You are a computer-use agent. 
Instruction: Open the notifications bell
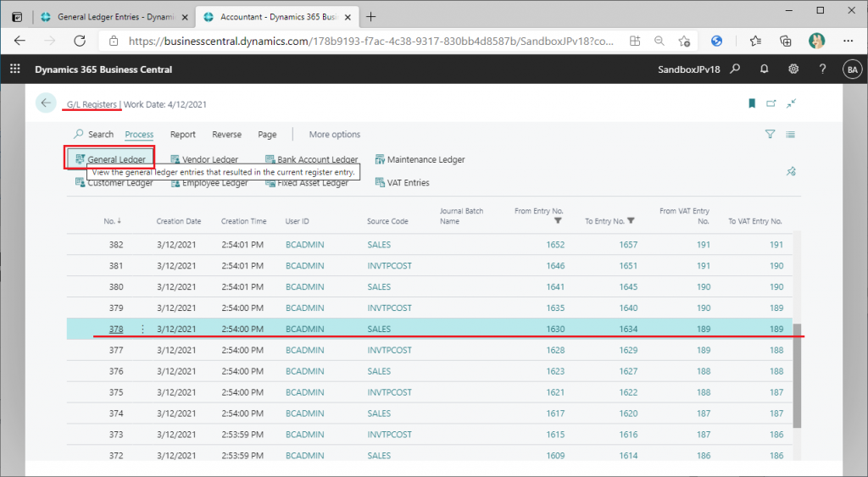pos(764,69)
